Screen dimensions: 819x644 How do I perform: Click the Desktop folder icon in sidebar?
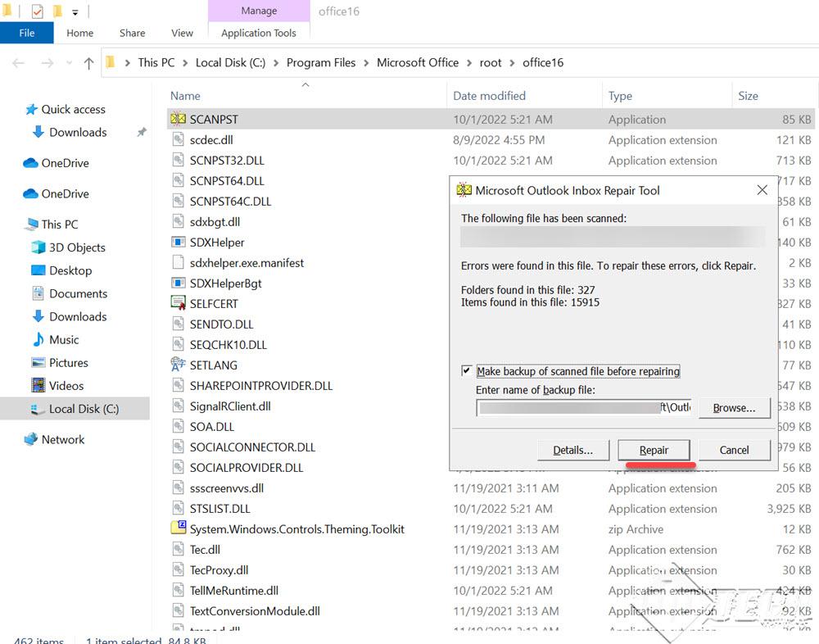pyautogui.click(x=38, y=270)
